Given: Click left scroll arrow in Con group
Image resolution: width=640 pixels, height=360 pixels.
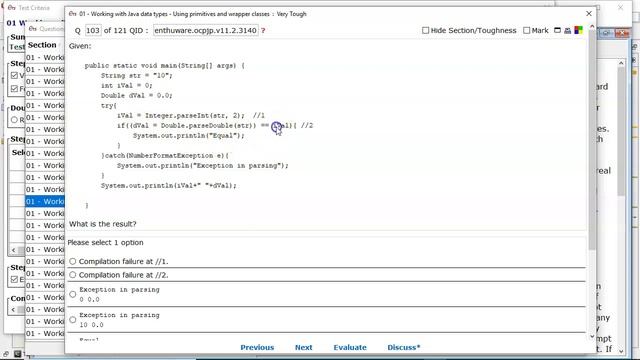Looking at the screenshot, I should (x=13, y=309).
